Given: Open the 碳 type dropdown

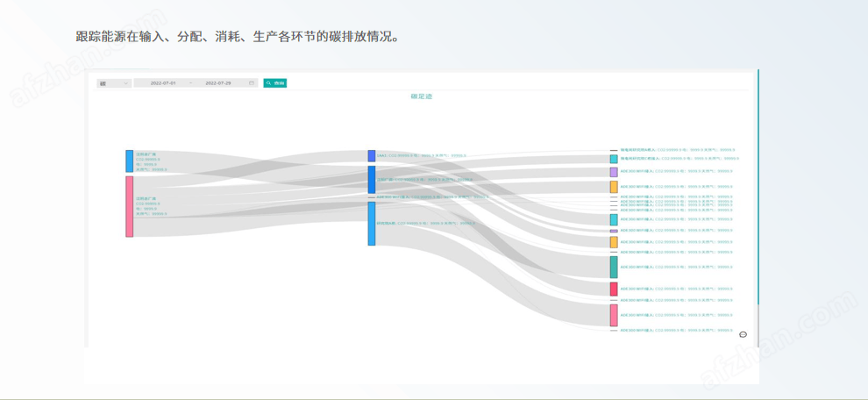Looking at the screenshot, I should tap(114, 83).
